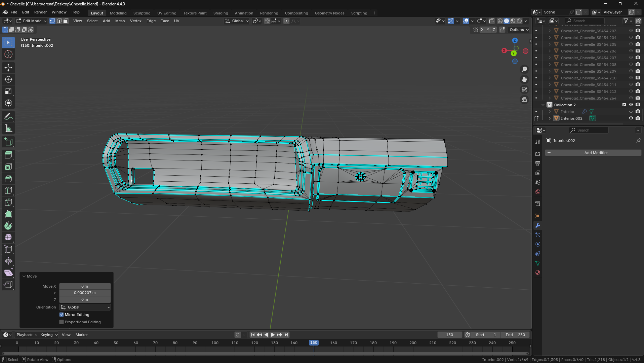
Task: Activate the Annotate tool
Action: [8, 117]
